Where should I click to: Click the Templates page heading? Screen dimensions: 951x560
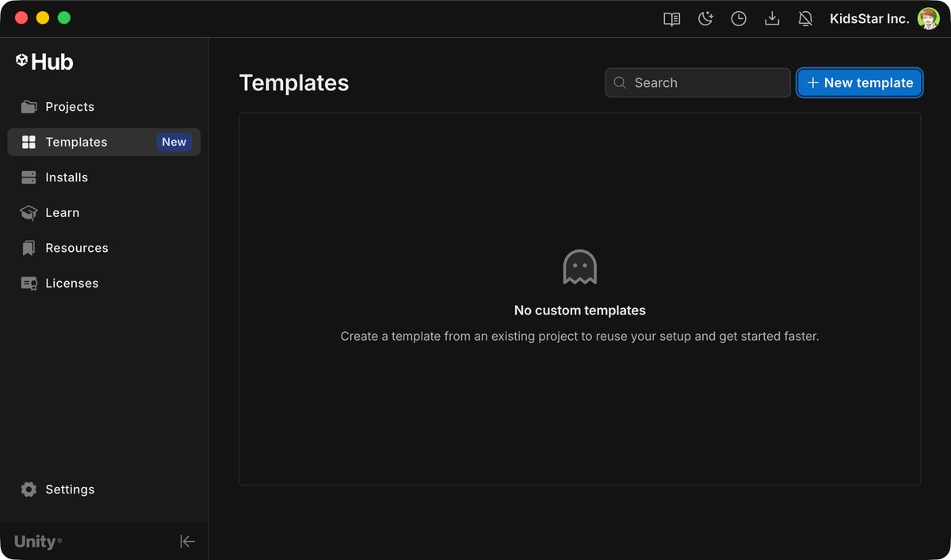(x=294, y=83)
